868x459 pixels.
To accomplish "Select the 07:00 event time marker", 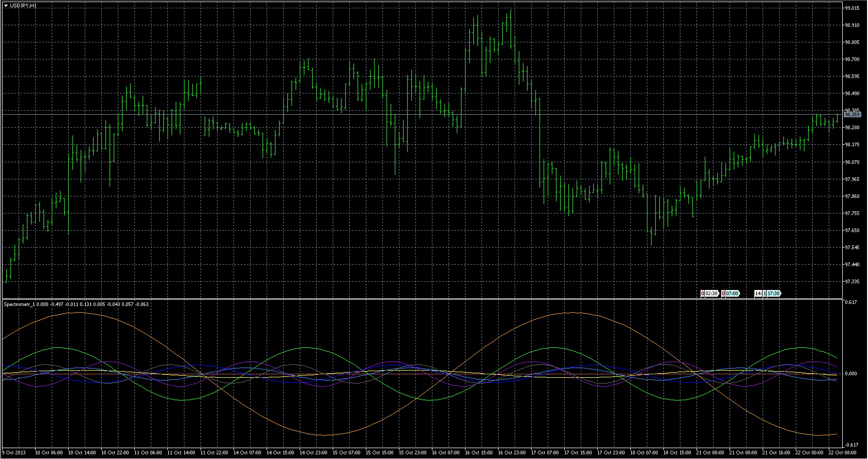I will click(733, 294).
